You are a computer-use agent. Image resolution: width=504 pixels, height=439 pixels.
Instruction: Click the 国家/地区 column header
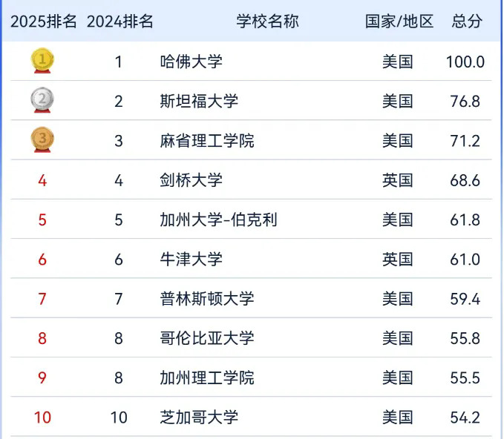[399, 22]
